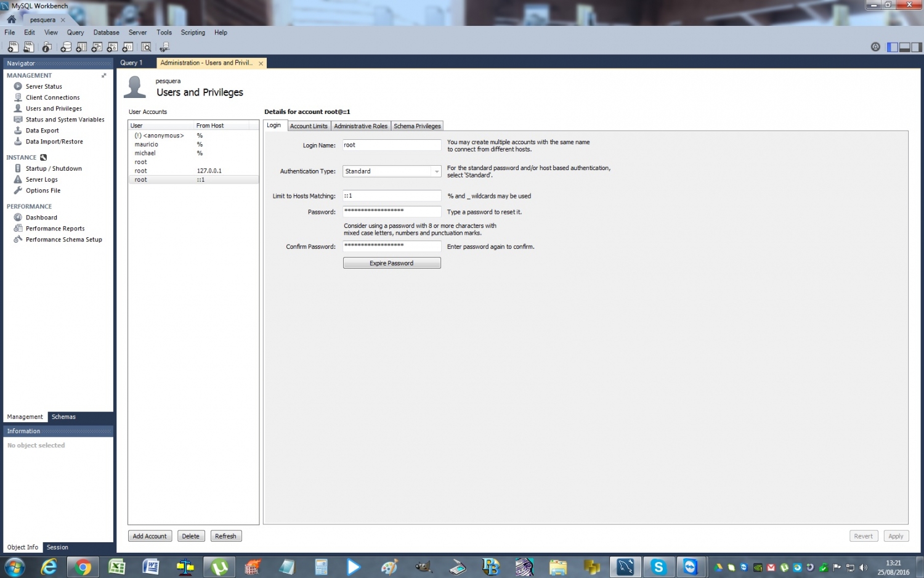Open Google Chrome from the taskbar

pyautogui.click(x=83, y=567)
